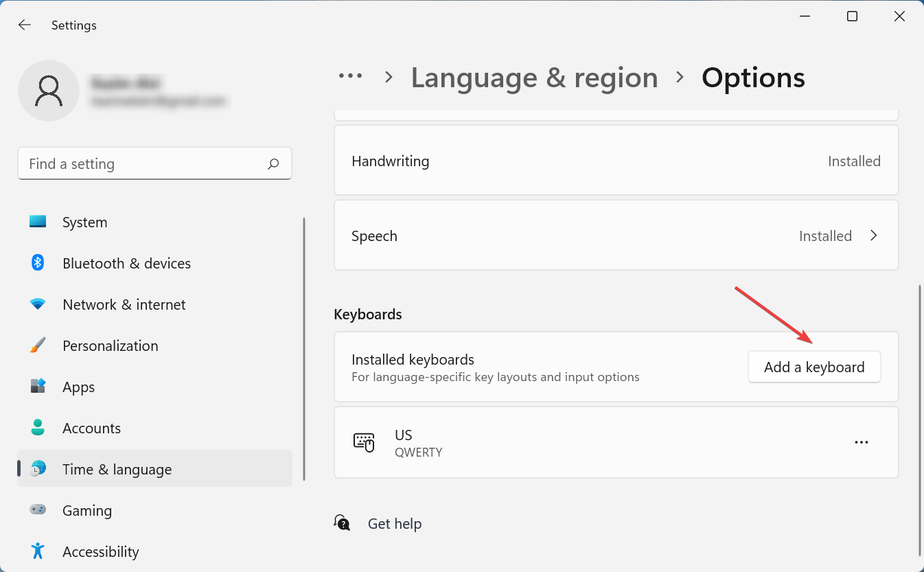
Task: Click the Gaming controller icon
Action: pos(38,510)
